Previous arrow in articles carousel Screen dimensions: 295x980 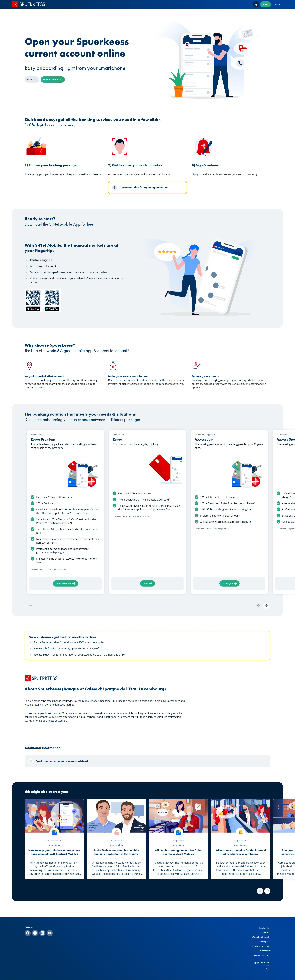tap(260, 891)
